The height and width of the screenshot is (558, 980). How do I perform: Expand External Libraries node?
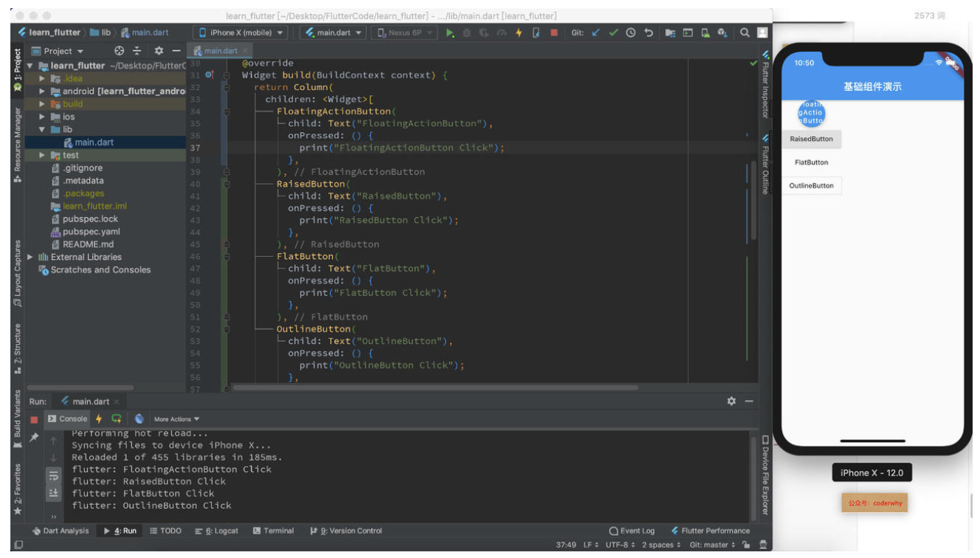[x=31, y=257]
